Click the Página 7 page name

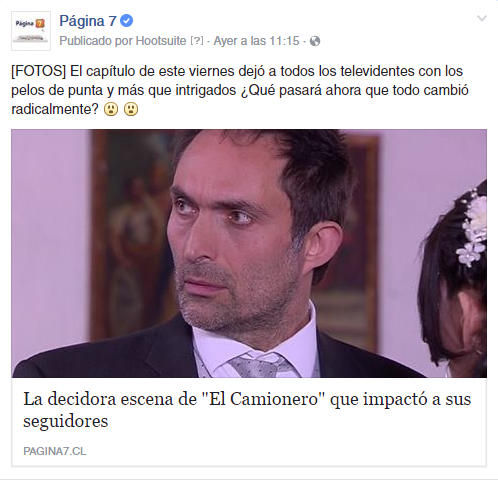click(x=88, y=21)
